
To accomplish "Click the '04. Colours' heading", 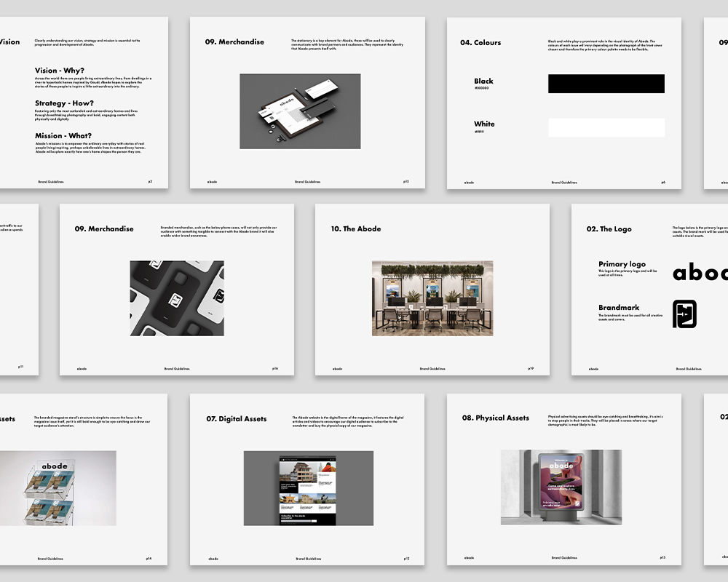I will [x=480, y=43].
